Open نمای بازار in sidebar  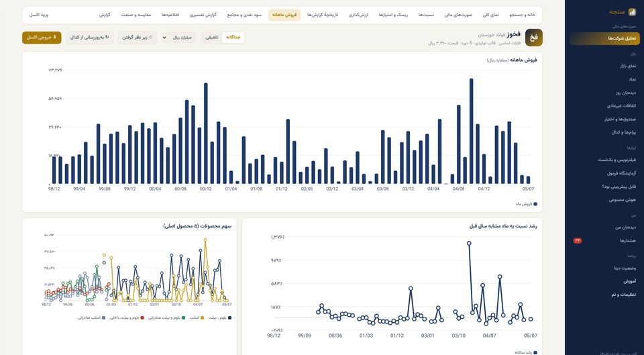tap(604, 66)
